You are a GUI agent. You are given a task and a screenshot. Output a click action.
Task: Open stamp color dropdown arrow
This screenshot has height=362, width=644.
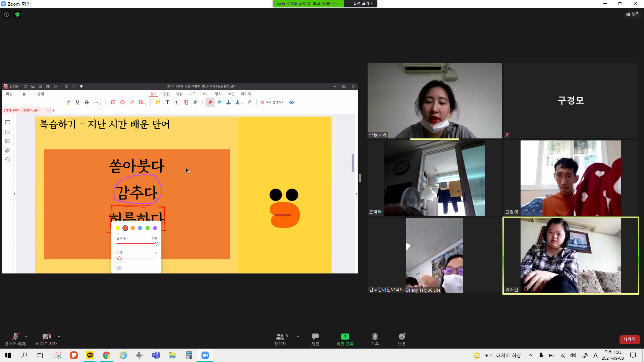(x=242, y=104)
